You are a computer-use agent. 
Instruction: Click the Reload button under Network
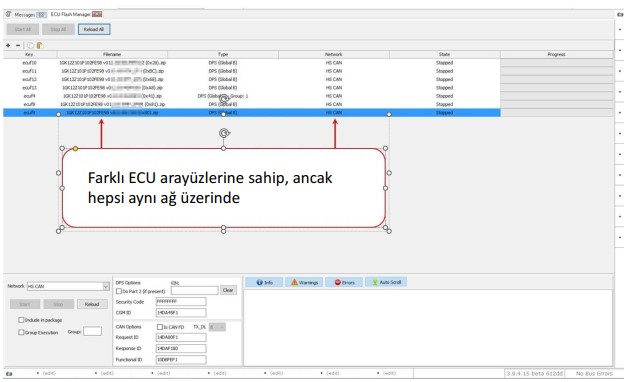pos(92,304)
